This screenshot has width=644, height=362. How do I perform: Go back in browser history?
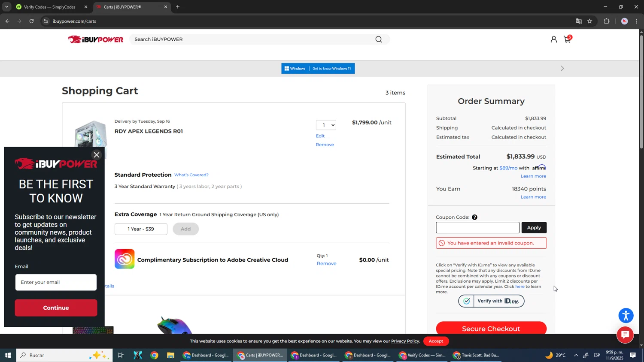click(7, 21)
